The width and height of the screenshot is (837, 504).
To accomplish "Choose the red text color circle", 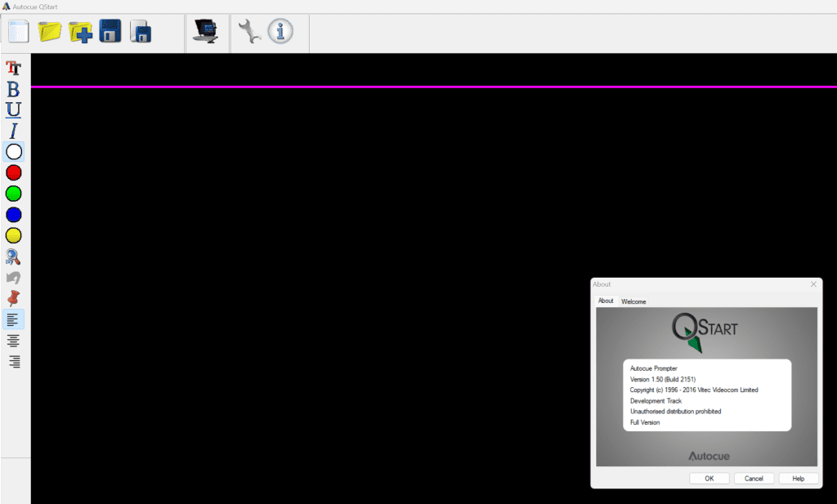I will pos(14,172).
